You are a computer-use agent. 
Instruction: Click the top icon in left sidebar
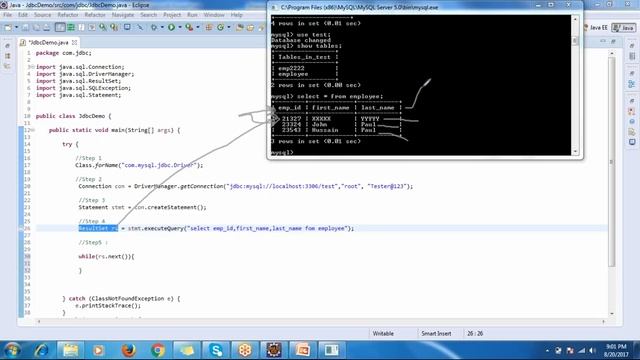[8, 46]
